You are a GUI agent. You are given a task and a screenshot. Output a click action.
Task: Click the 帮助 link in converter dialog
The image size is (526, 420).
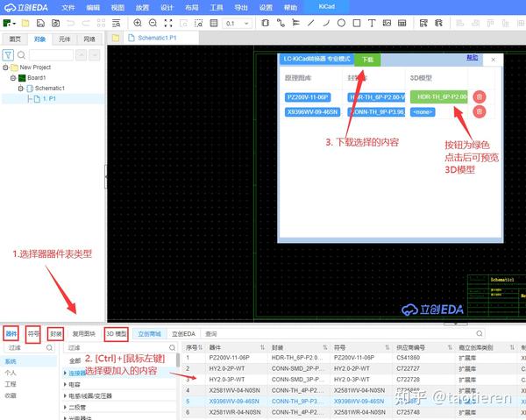pos(472,58)
